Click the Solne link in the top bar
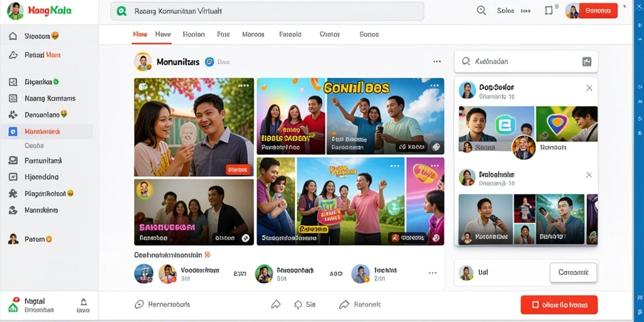 (505, 11)
